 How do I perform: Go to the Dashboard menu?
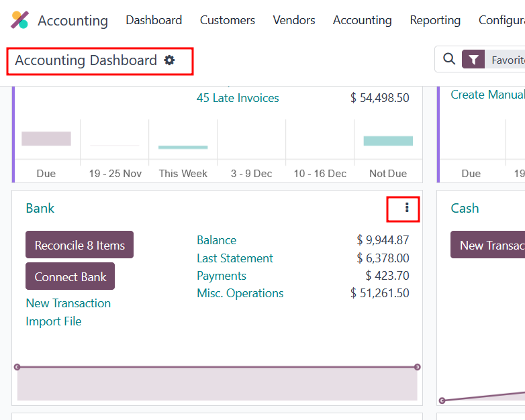pyautogui.click(x=154, y=20)
